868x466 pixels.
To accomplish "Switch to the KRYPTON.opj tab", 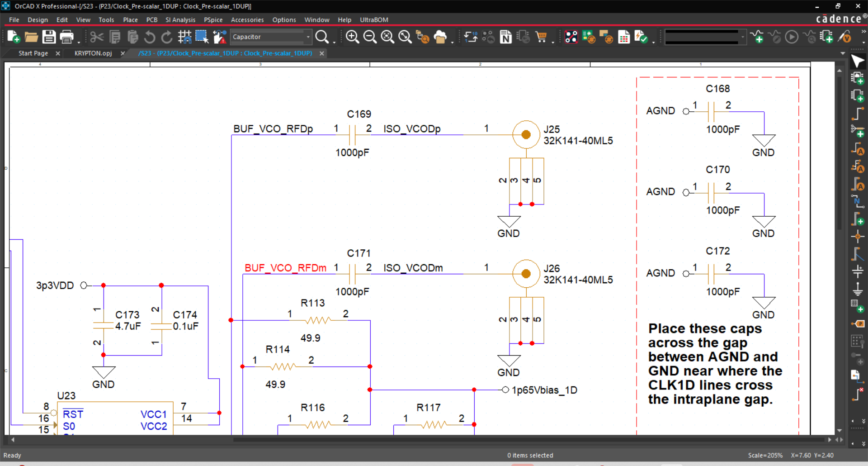I will click(x=93, y=53).
